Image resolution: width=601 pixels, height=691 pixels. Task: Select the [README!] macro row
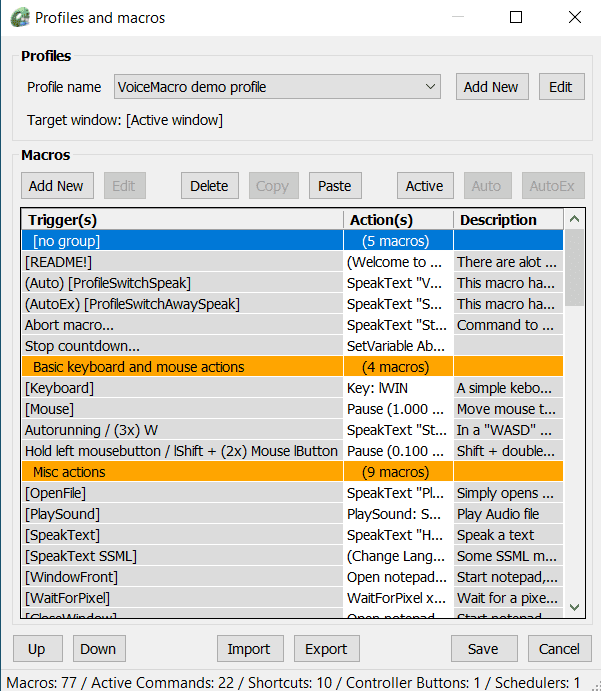click(180, 262)
